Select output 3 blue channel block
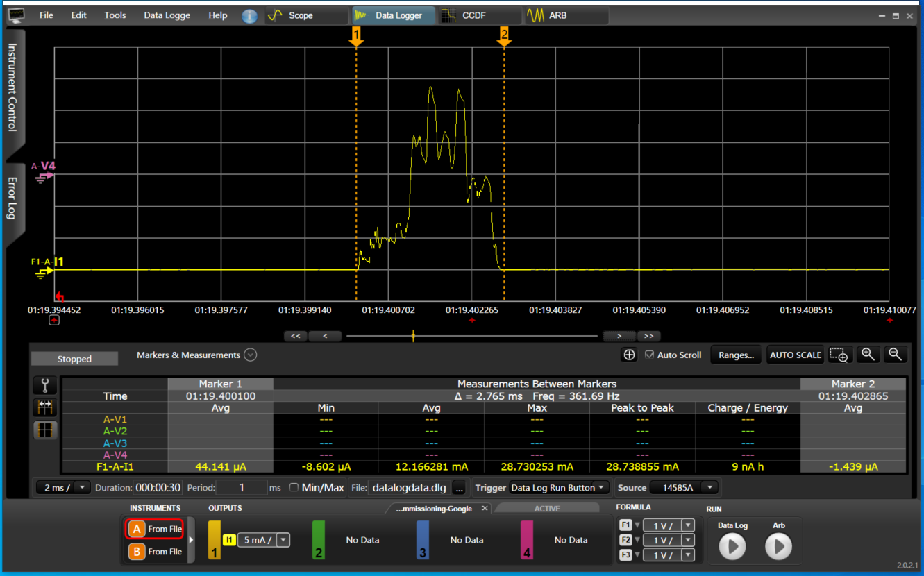The width and height of the screenshot is (924, 576). (x=423, y=540)
